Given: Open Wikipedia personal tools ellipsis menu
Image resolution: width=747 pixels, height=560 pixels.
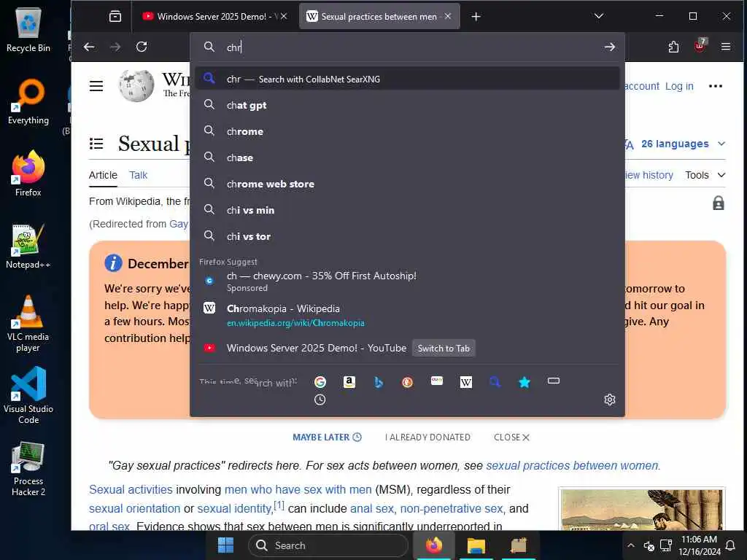Looking at the screenshot, I should pyautogui.click(x=716, y=86).
